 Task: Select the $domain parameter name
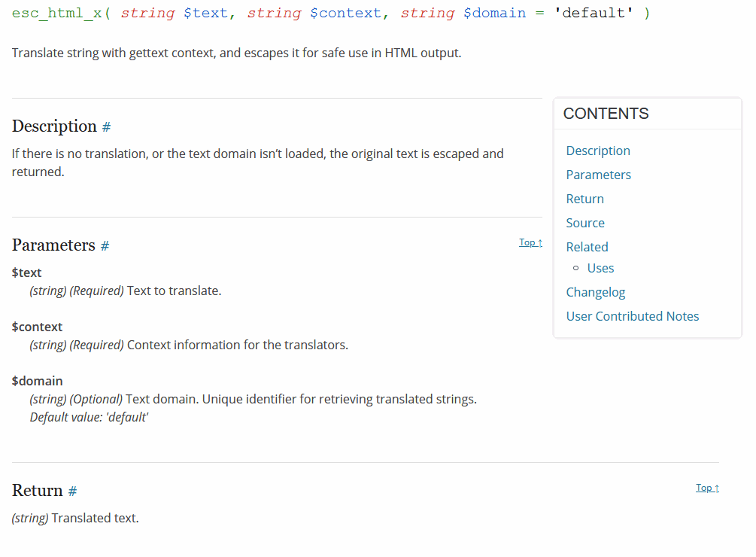37,381
